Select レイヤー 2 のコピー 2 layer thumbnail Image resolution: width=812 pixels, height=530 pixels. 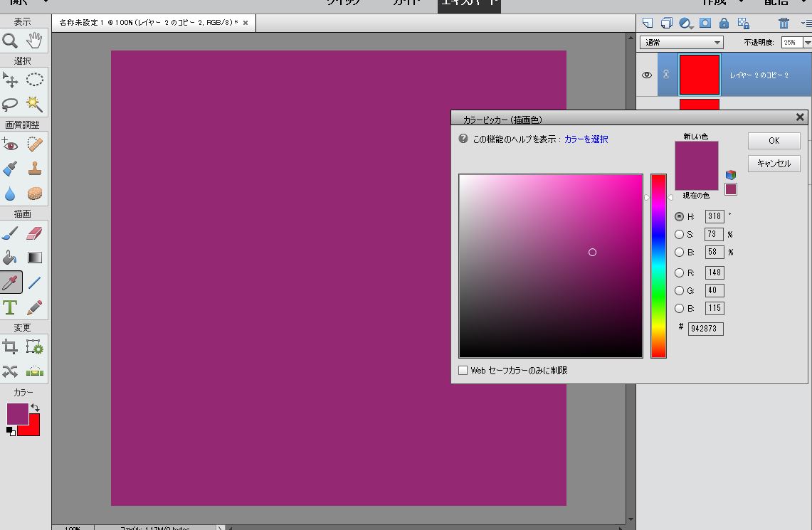699,75
